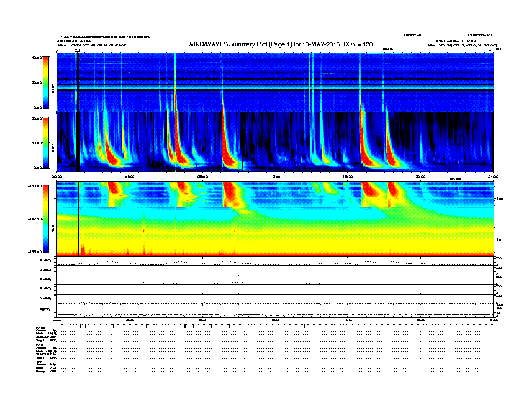Click the 20.00 label on the top color scale
This screenshot has height=411, width=532.
pyautogui.click(x=36, y=83)
